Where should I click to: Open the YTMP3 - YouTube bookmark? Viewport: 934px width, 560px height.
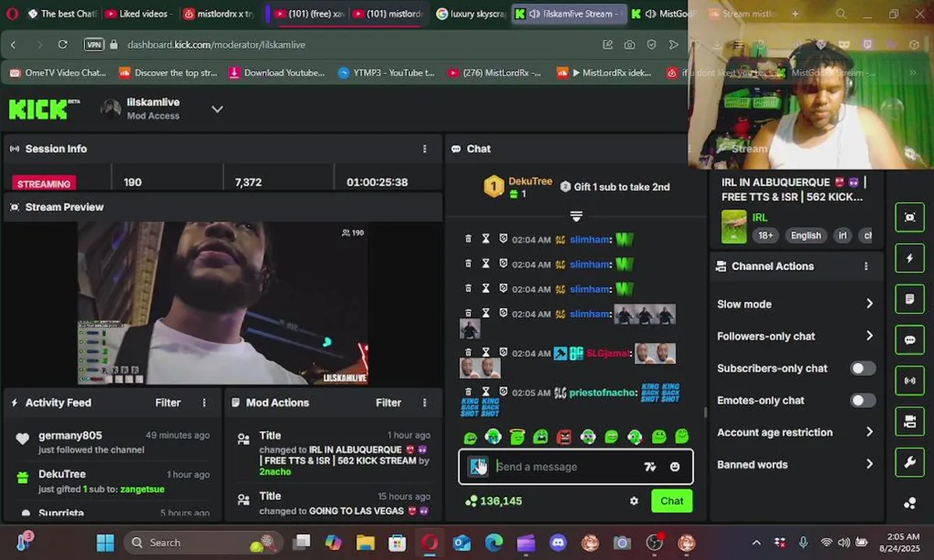click(x=386, y=73)
